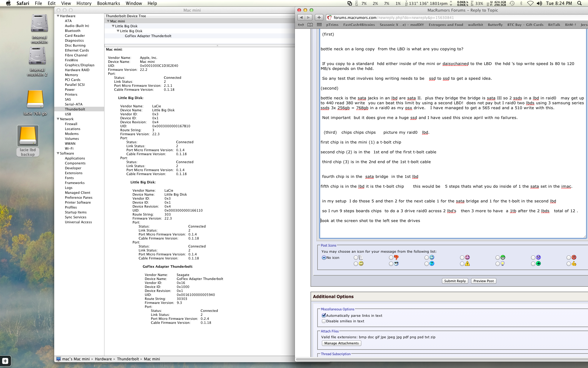Viewport: 588px width, 368px height.
Task: Open Reading List glasses icon
Action: tap(301, 25)
